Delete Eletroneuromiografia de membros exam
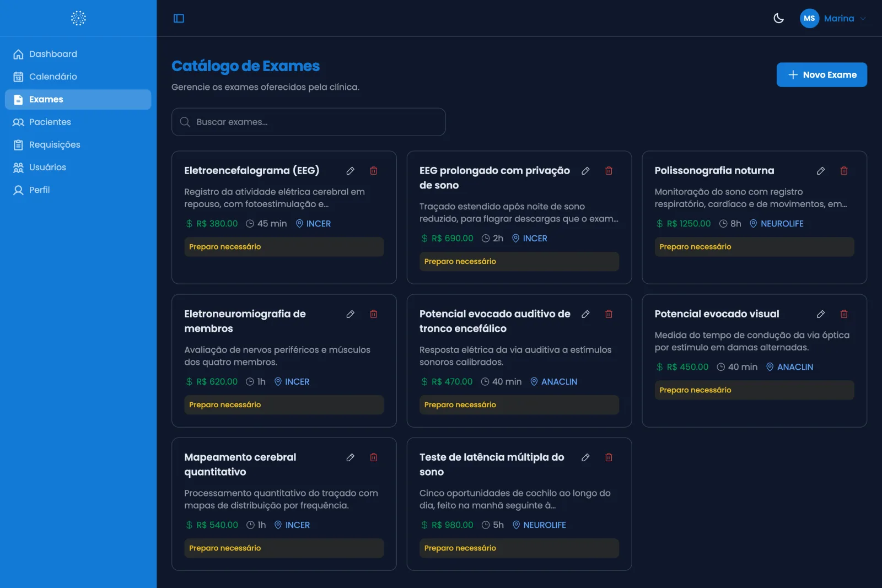The image size is (882, 588). [x=374, y=314]
